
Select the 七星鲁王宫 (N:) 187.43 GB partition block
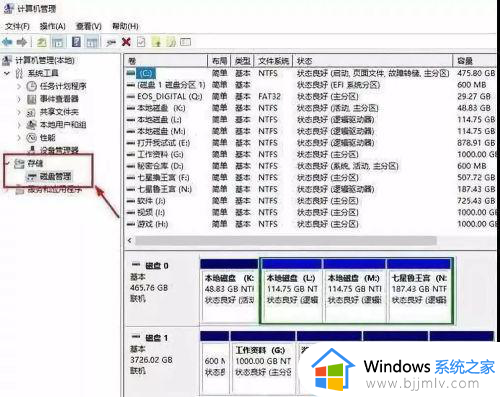tap(419, 291)
